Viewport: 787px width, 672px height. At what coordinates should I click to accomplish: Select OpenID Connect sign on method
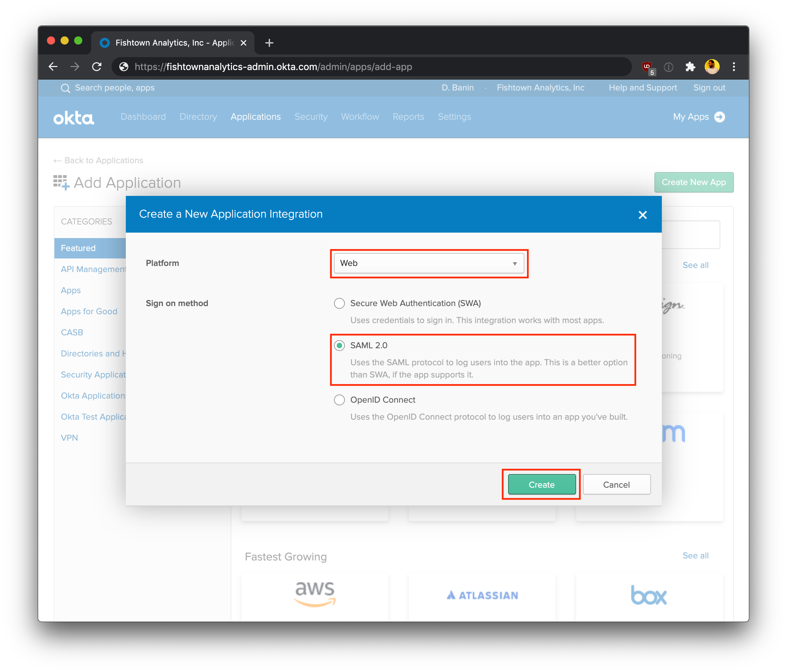(339, 400)
